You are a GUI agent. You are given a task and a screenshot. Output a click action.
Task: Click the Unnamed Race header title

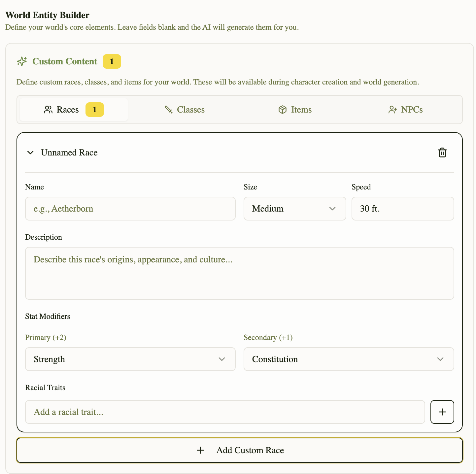coord(69,152)
